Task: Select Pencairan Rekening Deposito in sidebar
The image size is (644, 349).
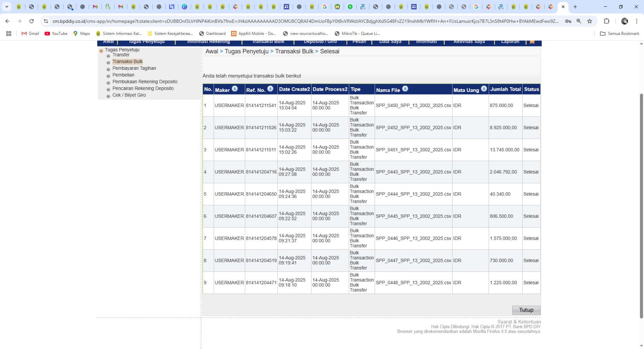Action: point(143,88)
